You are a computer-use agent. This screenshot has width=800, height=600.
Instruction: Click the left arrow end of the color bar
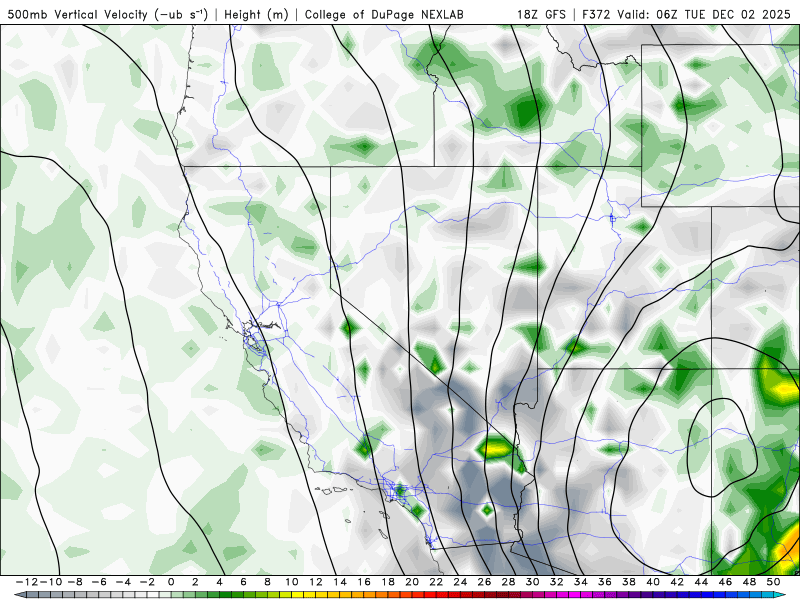(x=19, y=595)
